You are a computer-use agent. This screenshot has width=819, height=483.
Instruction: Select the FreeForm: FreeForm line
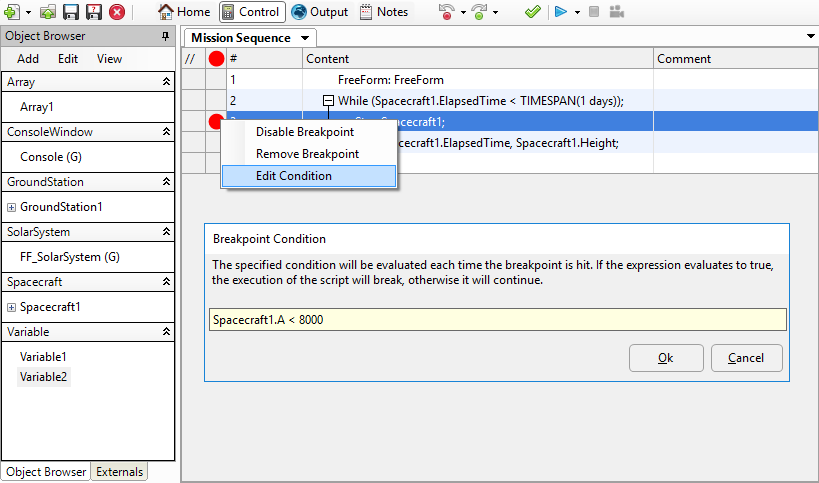(391, 80)
